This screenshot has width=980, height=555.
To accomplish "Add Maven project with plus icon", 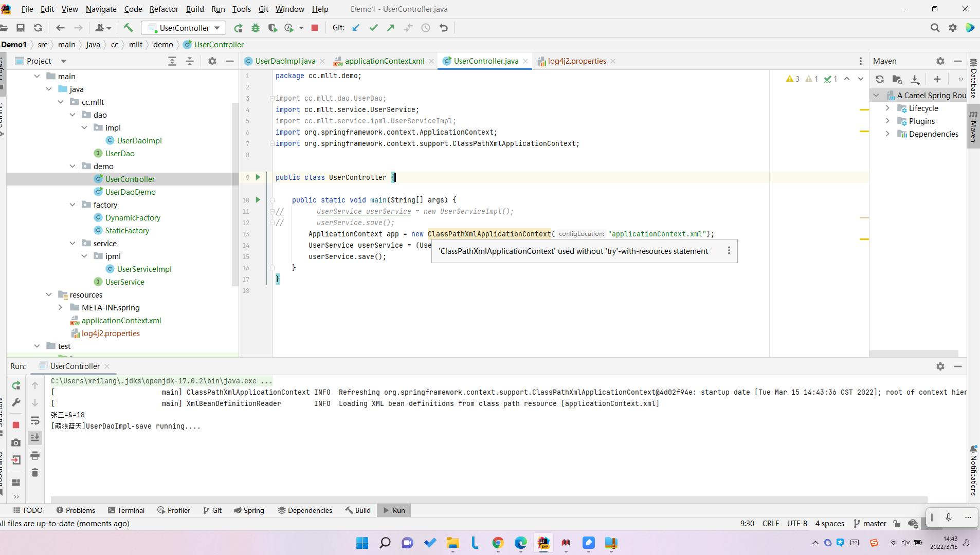I will [937, 79].
